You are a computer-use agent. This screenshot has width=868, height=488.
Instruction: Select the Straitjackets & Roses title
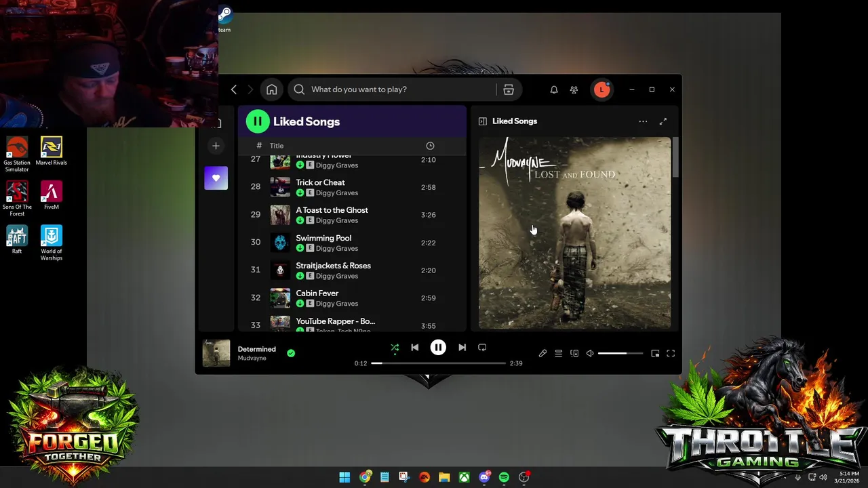click(334, 266)
